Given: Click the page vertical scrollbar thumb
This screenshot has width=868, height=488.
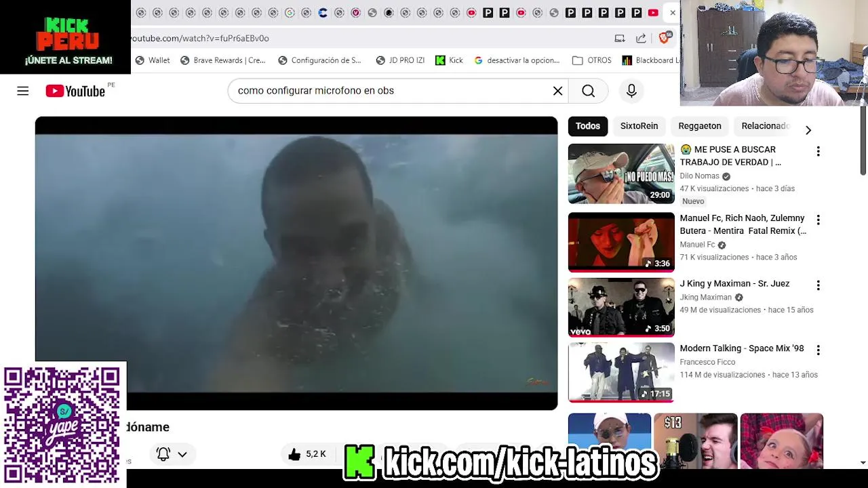Looking at the screenshot, I should [x=863, y=140].
